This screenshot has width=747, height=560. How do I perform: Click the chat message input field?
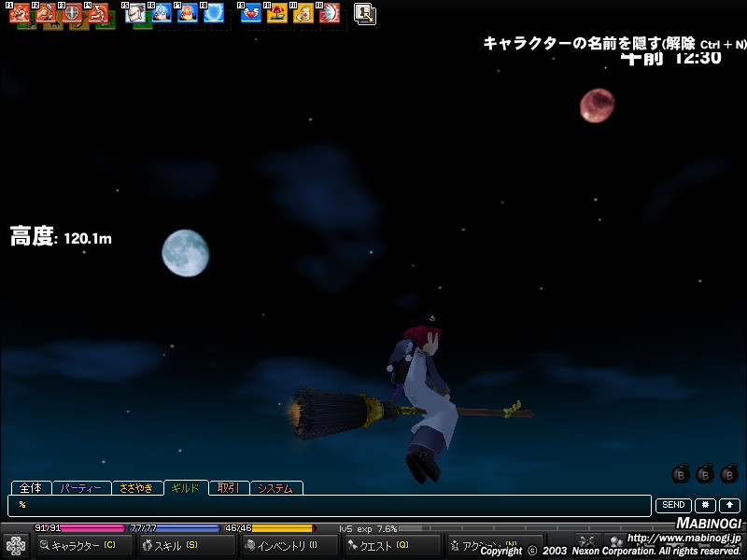(x=329, y=505)
